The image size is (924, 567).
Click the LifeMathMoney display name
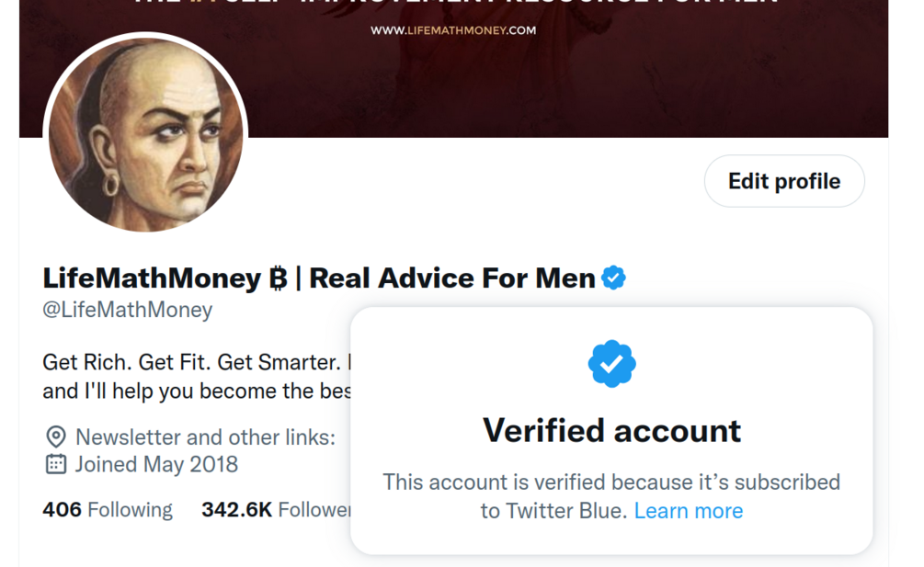(152, 278)
